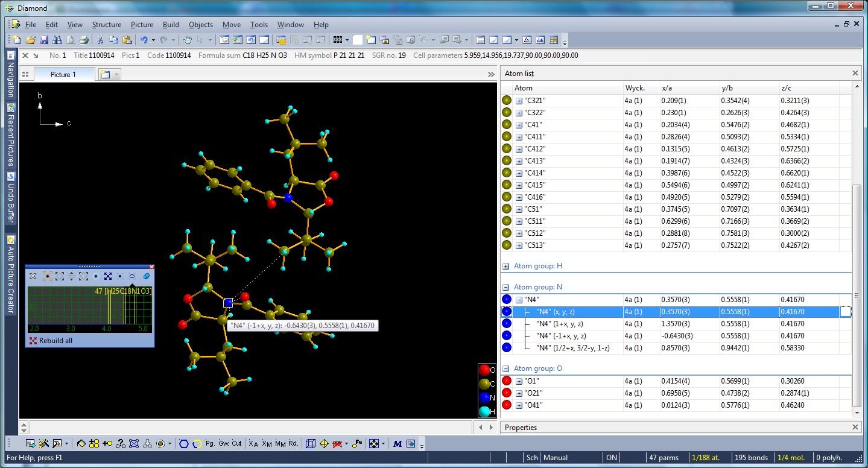Image resolution: width=868 pixels, height=468 pixels.
Task: Select the "N4" (1+x, y, z) atom row
Action: (559, 324)
